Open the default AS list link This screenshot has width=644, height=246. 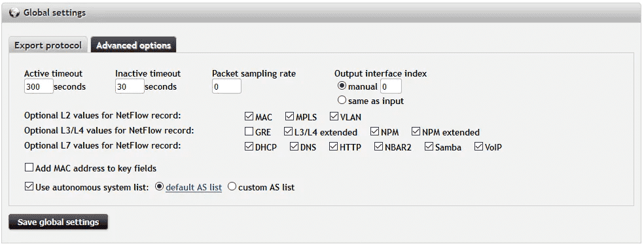point(194,187)
